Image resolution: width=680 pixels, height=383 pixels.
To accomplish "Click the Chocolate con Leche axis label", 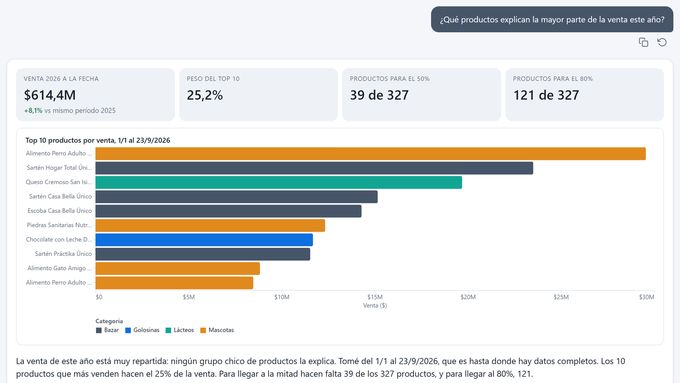I will tap(59, 239).
